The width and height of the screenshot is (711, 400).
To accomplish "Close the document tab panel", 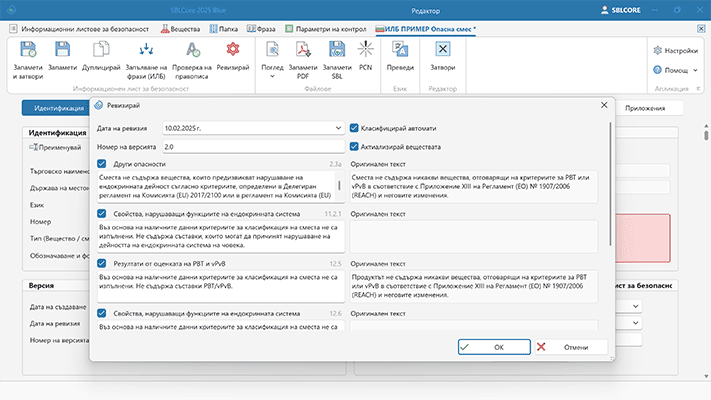I will click(701, 29).
